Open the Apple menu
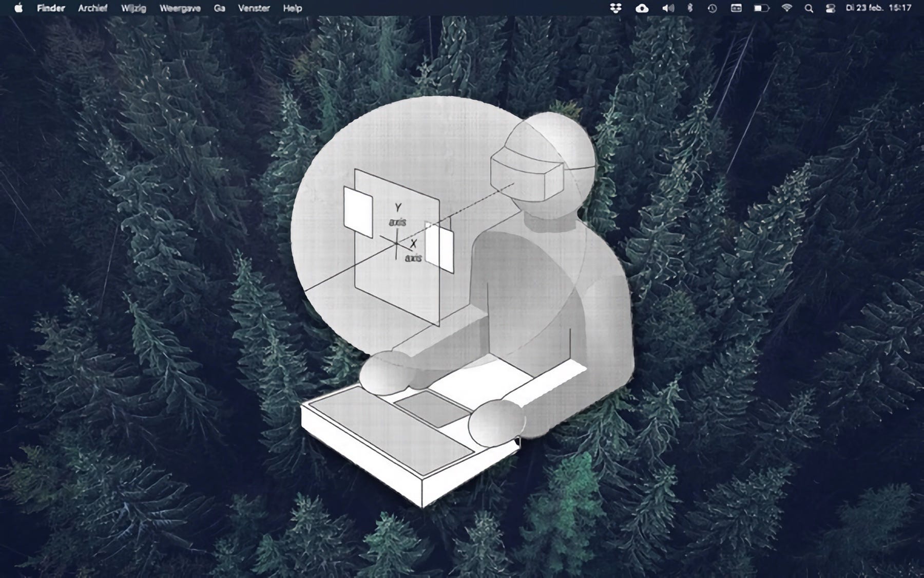 19,8
